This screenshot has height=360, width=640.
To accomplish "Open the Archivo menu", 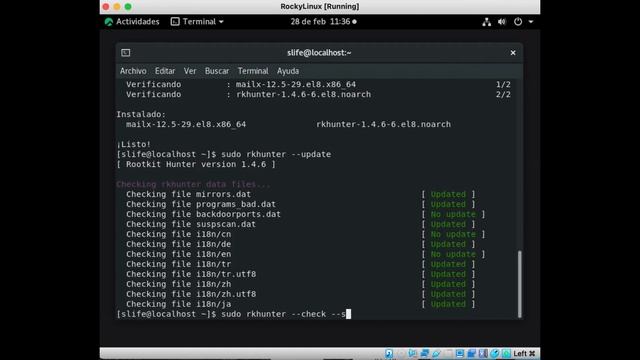I will [133, 71].
